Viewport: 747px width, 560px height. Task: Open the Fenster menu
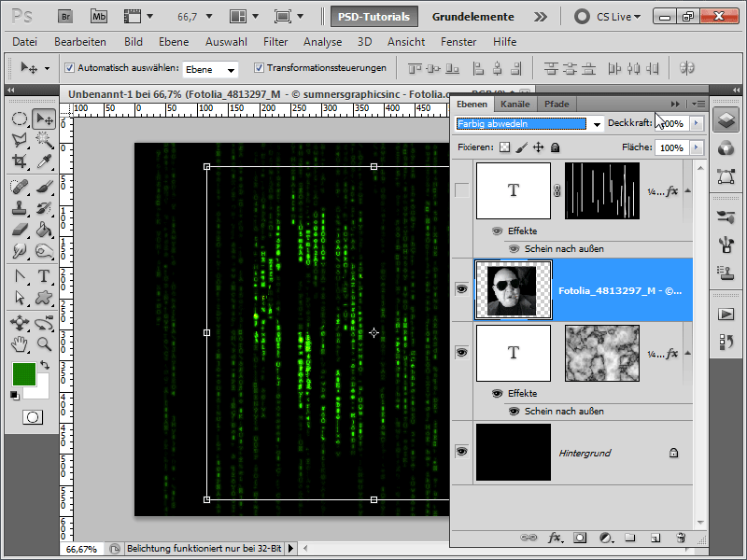click(x=458, y=42)
